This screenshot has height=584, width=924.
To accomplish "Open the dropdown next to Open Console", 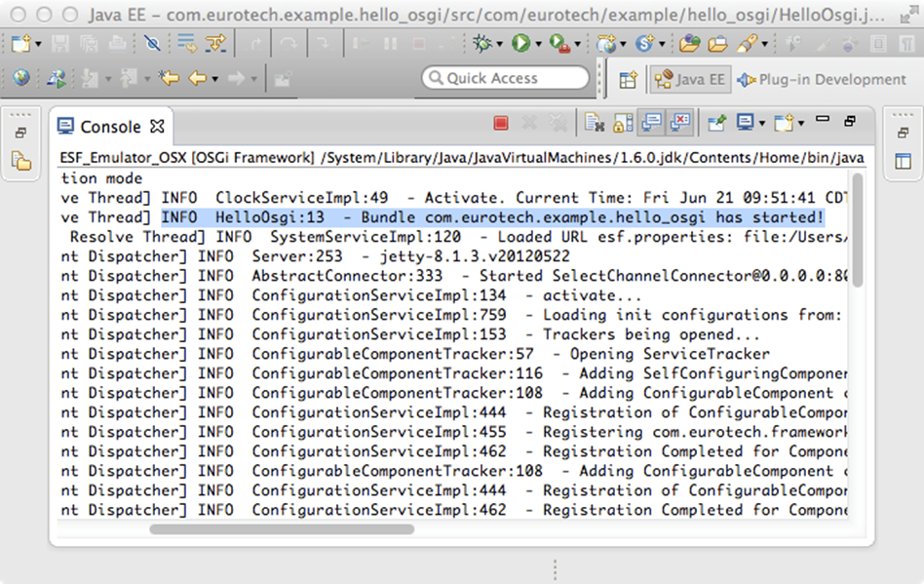I will (x=801, y=124).
